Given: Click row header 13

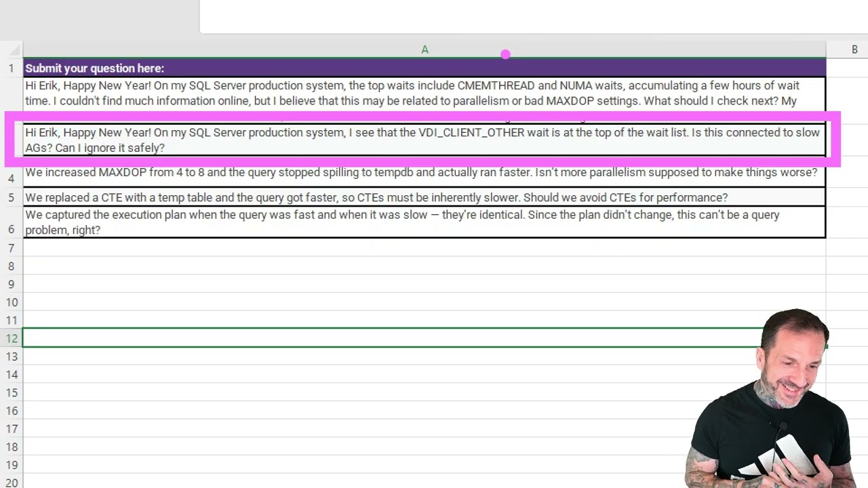Looking at the screenshot, I should (12, 356).
